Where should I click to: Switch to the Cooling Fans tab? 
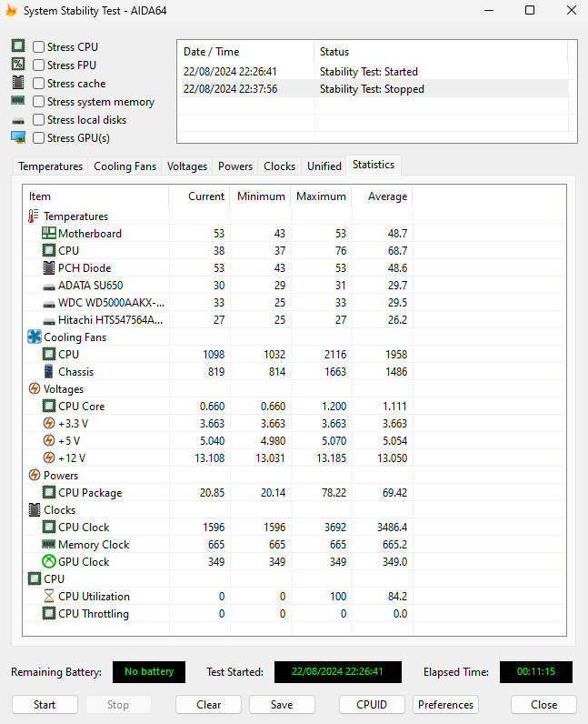coord(125,166)
